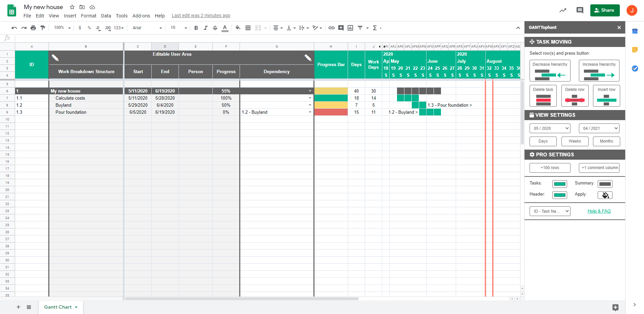Open the fill color picker icon
The height and width of the screenshot is (314, 644).
[238, 28]
